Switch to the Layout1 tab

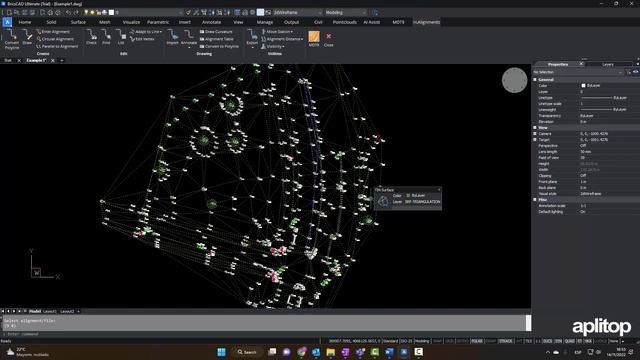(49, 311)
